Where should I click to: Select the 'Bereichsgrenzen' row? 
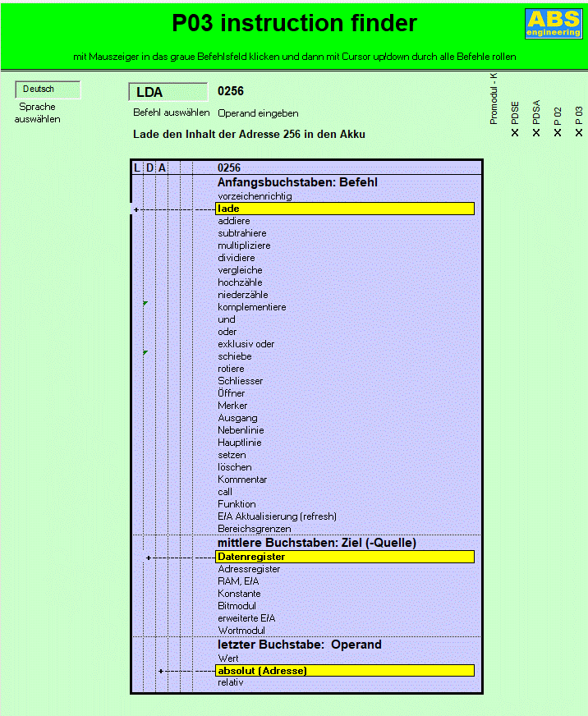point(254,530)
